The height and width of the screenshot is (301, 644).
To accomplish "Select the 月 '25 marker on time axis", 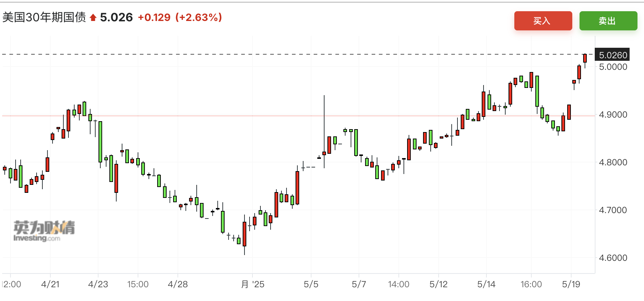I will click(x=253, y=284).
